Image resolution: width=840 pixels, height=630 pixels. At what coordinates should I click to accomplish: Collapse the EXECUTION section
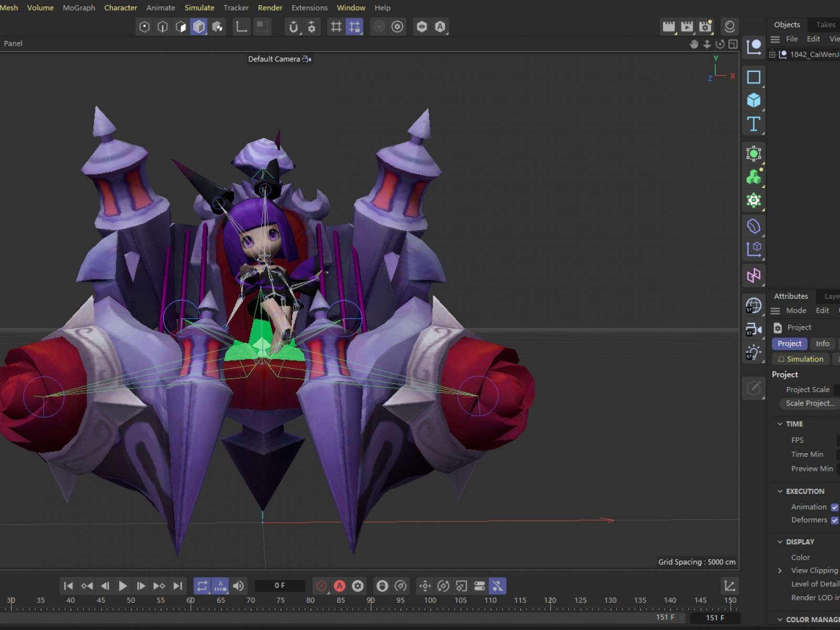(780, 491)
